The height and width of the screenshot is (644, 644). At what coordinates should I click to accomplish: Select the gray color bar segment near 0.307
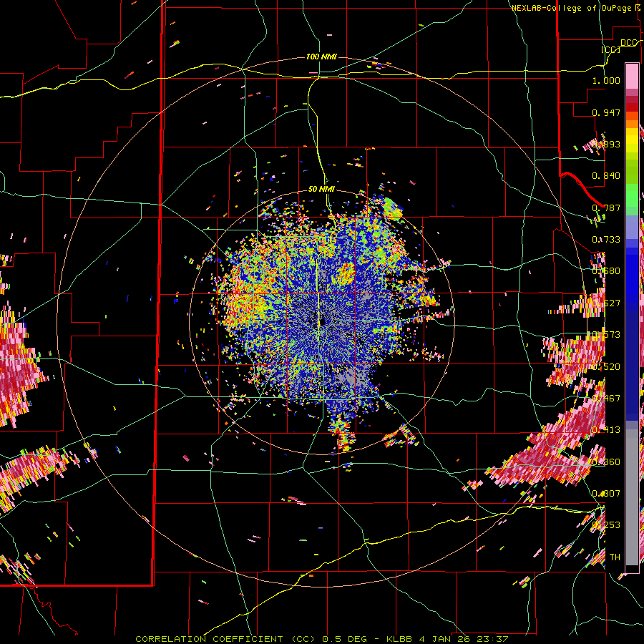(632, 497)
